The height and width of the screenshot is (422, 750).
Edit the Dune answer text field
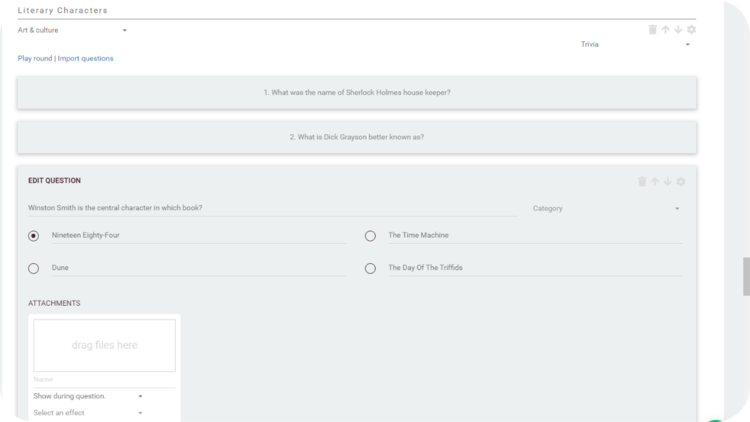199,268
